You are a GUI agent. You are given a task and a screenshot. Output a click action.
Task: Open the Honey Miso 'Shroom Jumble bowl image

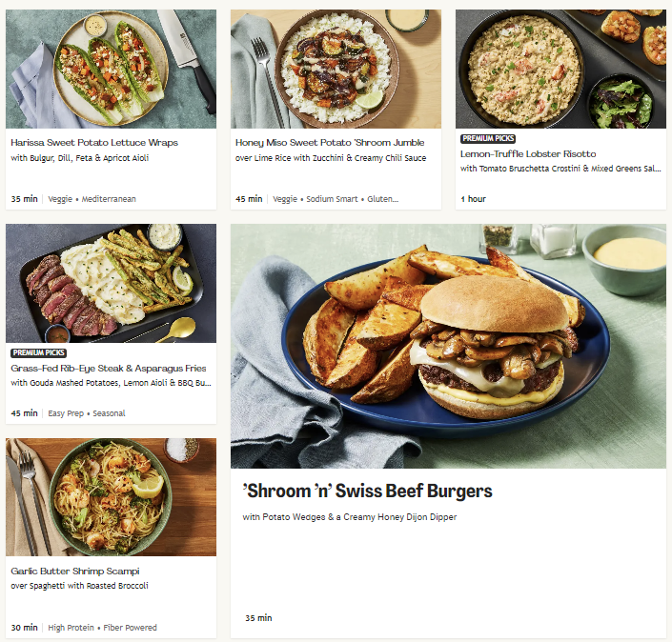336,69
